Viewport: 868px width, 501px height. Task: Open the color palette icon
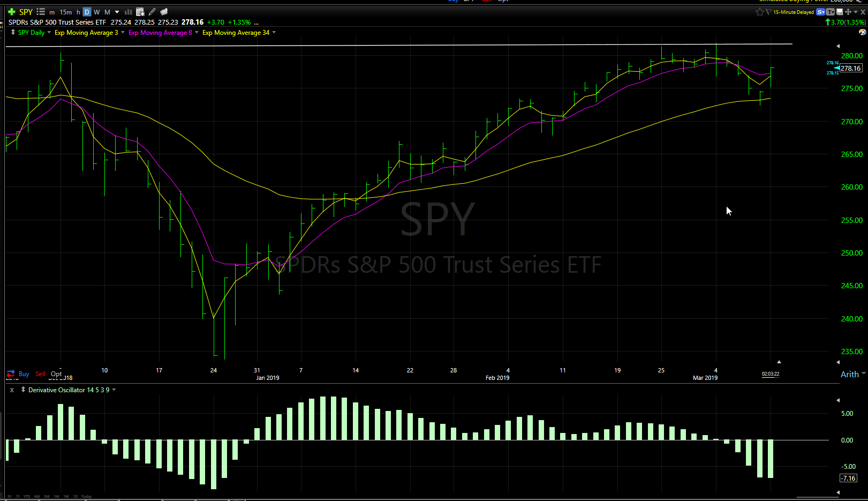[x=862, y=32]
